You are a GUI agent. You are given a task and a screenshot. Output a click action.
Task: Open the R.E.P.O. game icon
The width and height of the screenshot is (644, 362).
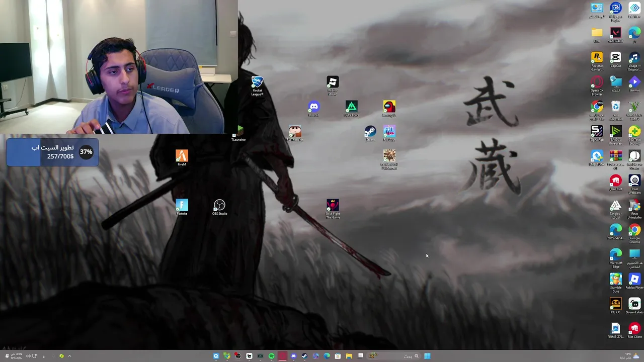[615, 306]
